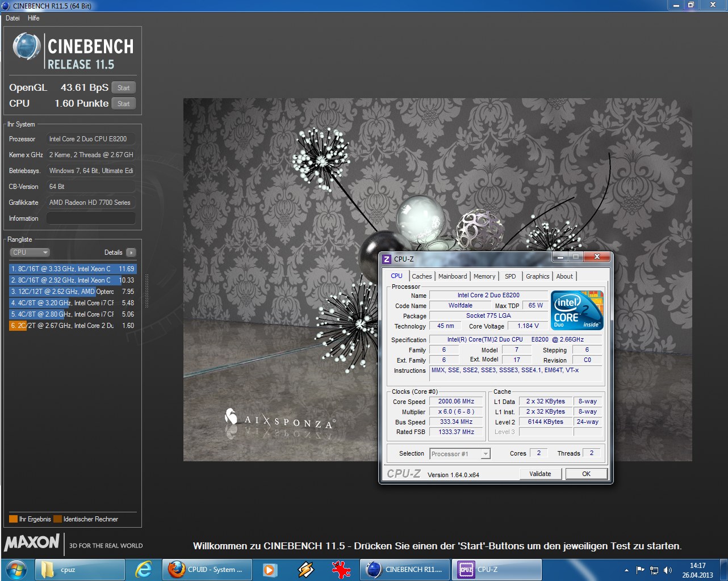Open the Mainboard tab in CPU-Z

[x=453, y=276]
